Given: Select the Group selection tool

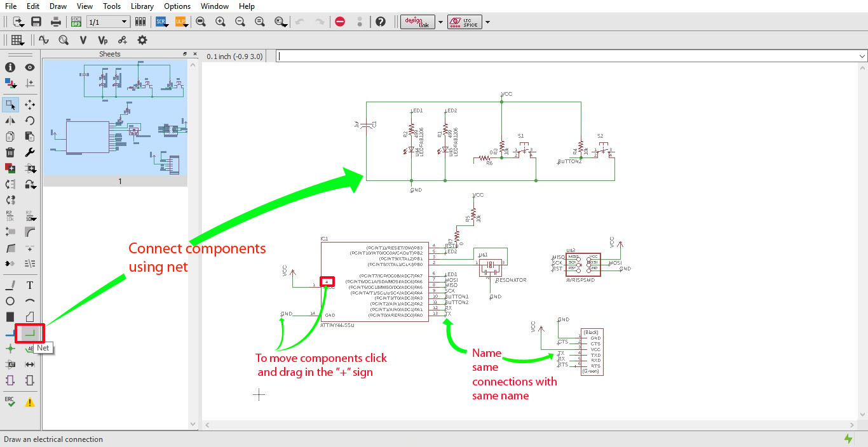Looking at the screenshot, I should click(x=10, y=105).
